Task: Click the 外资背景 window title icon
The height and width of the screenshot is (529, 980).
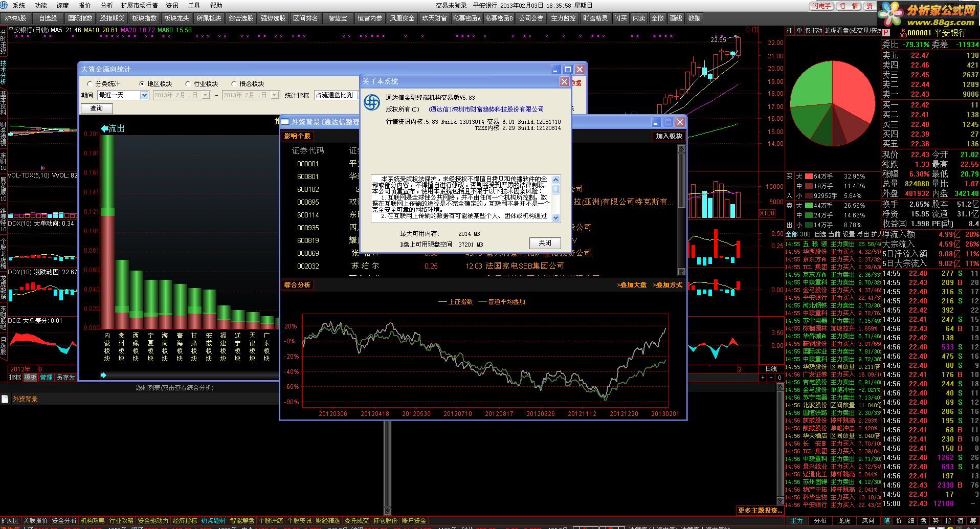Action: tap(285, 122)
